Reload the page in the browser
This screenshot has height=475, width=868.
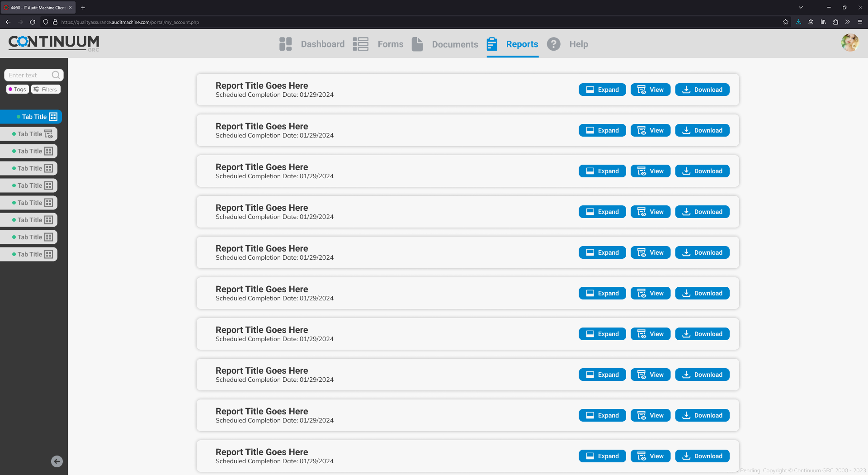click(x=33, y=22)
